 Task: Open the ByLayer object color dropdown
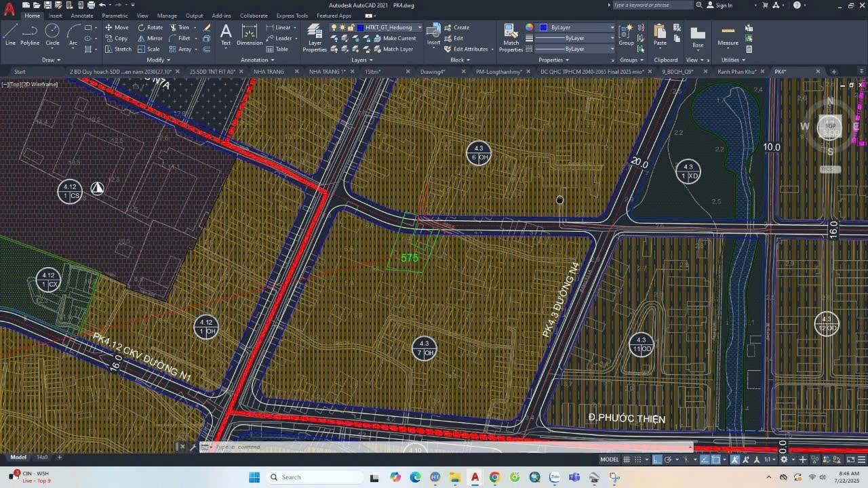coord(577,28)
